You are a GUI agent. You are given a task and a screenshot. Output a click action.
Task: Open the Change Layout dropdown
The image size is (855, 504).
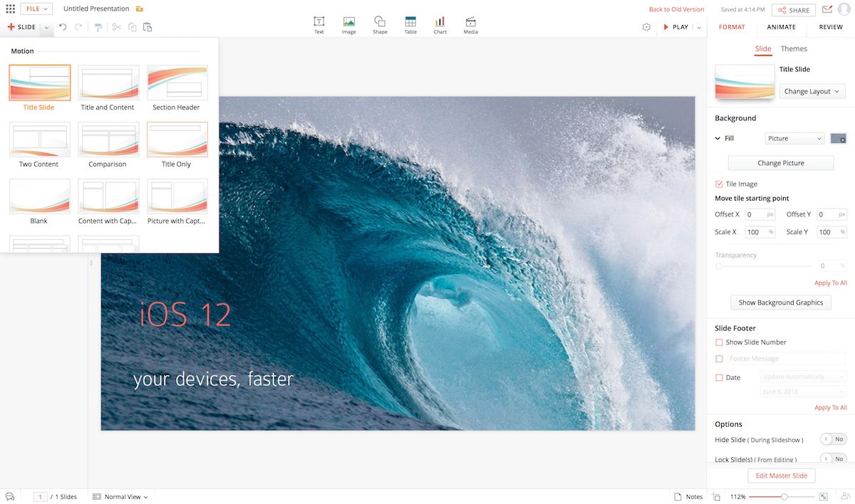812,91
